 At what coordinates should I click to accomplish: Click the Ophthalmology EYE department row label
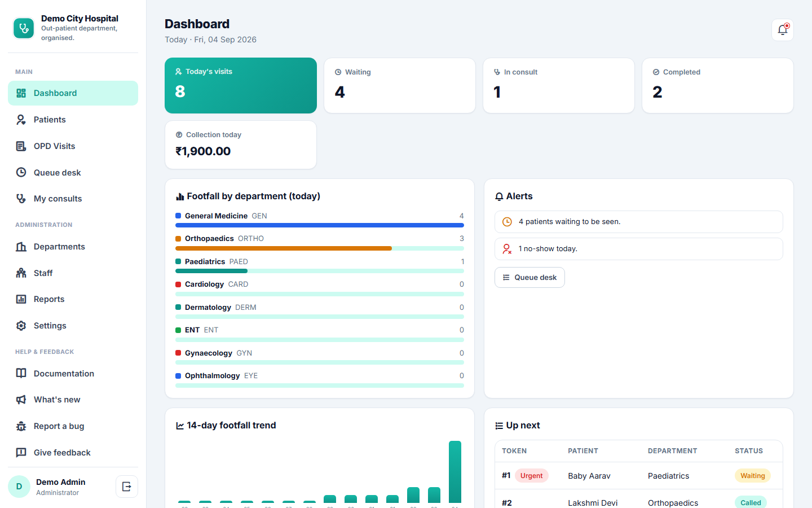click(221, 375)
